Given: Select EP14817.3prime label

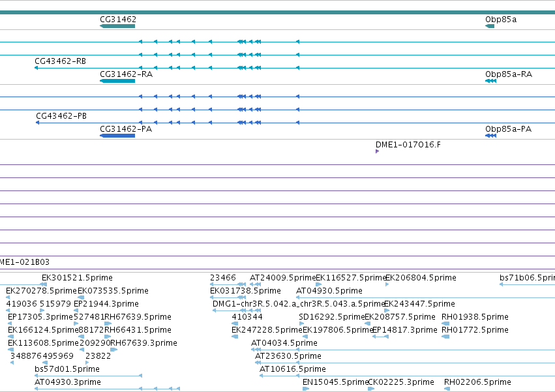Looking at the screenshot, I should tap(405, 330).
